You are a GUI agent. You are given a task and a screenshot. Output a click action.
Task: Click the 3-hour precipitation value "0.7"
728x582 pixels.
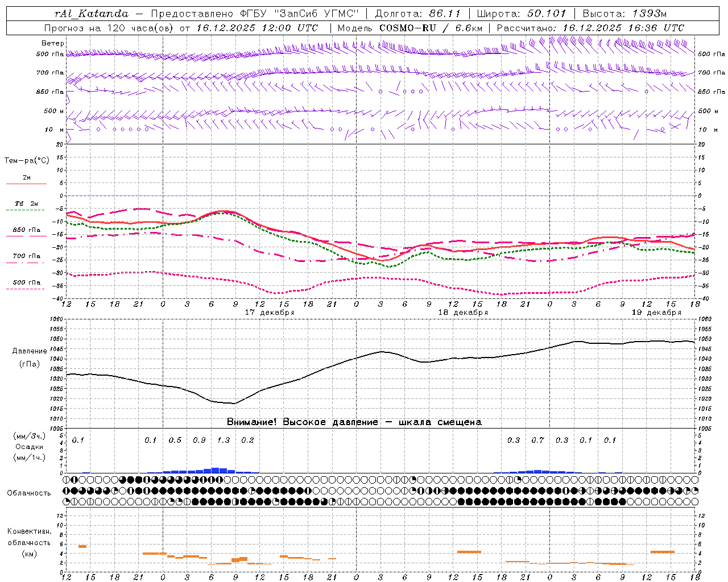coord(537,440)
